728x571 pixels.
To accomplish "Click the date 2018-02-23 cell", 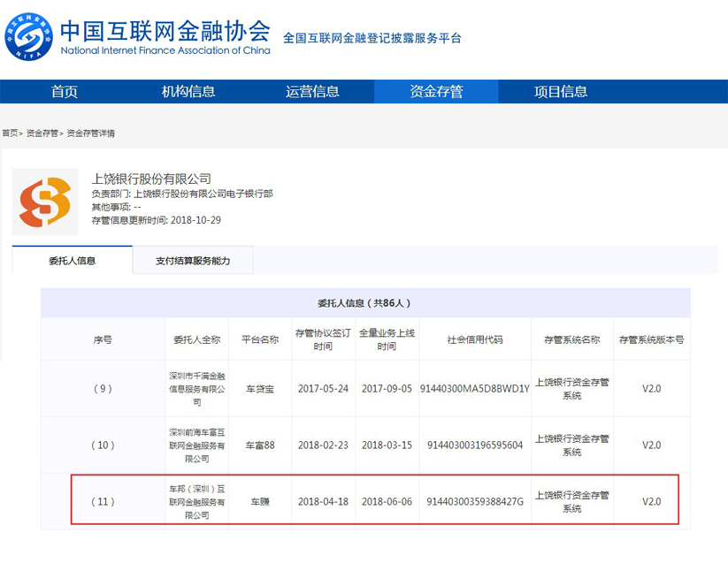I will [x=323, y=445].
